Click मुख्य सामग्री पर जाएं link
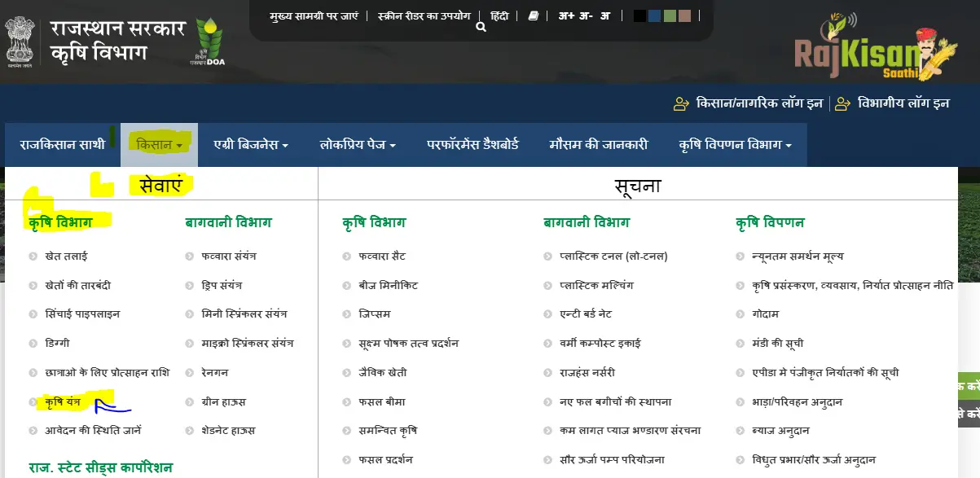Image resolution: width=980 pixels, height=478 pixels. 314,15
